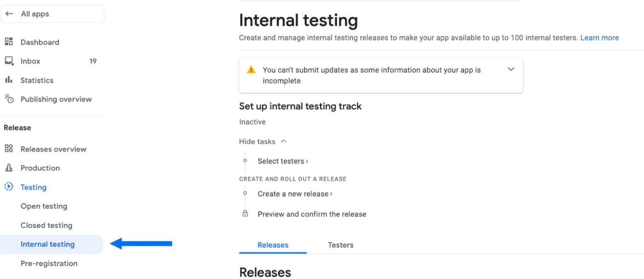Expand the incomplete information warning banner

(x=511, y=69)
